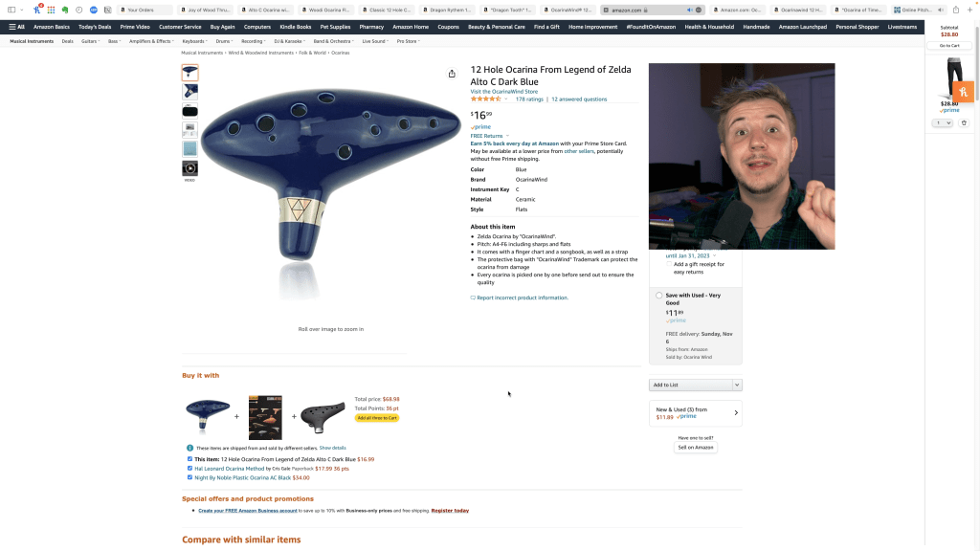The width and height of the screenshot is (980, 551).
Task: Open the Amazon All hamburger menu
Action: [x=17, y=27]
